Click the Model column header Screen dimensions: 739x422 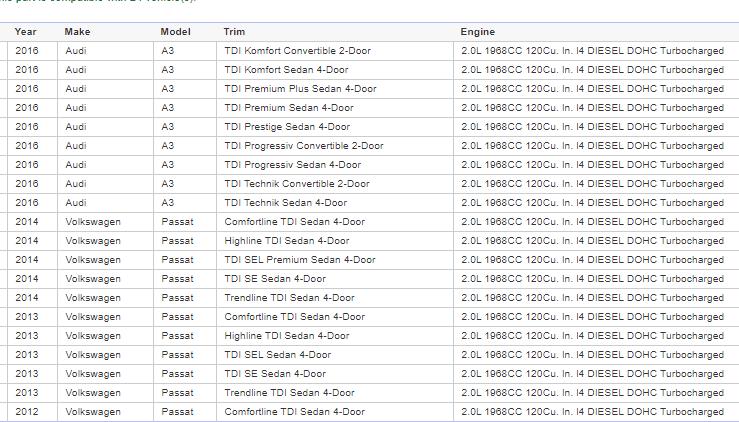coord(175,32)
